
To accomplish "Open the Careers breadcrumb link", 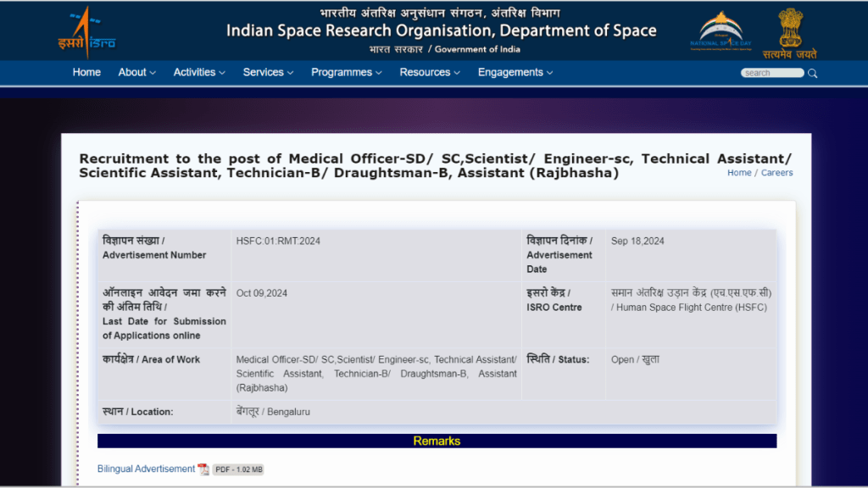I will [x=776, y=173].
